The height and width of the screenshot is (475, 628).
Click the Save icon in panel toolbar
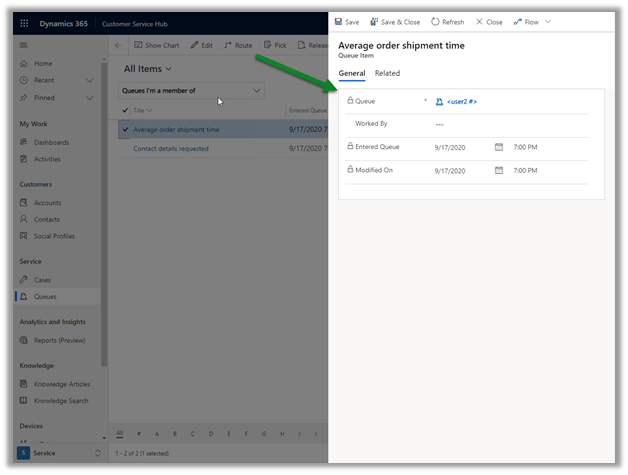pos(346,21)
